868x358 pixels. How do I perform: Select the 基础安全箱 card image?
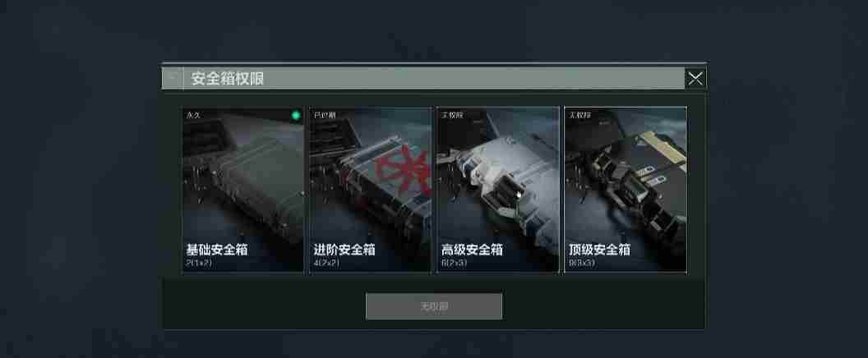tap(243, 189)
